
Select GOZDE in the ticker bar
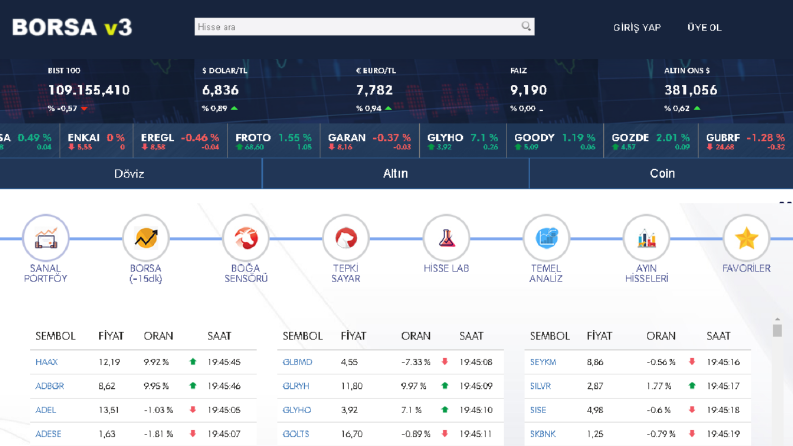(651, 141)
